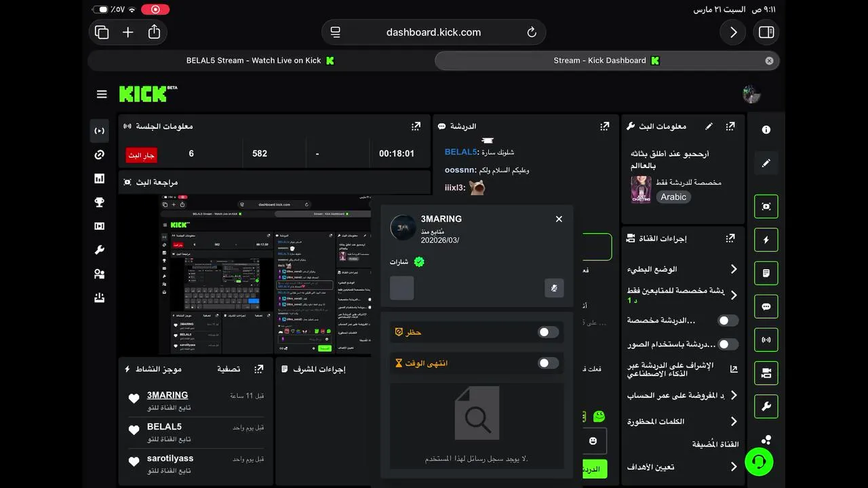Open a new Safari tab with plus
Viewport: 868px width, 488px height.
(127, 32)
